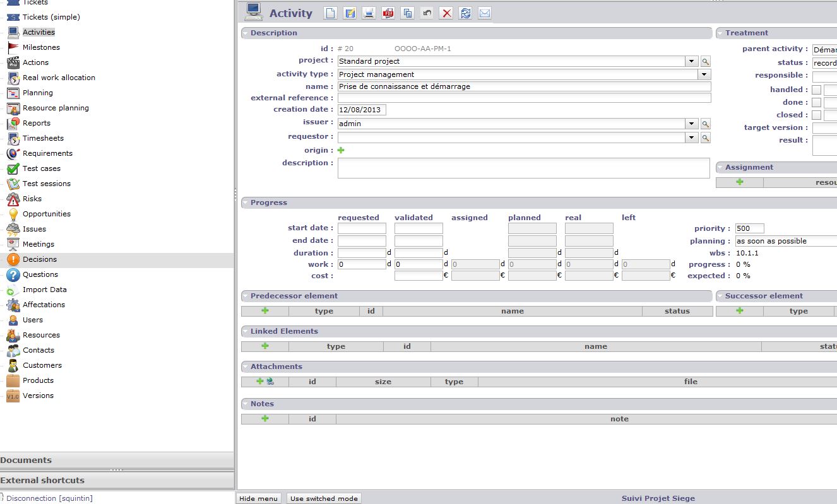
Task: Tick the handled checkbox
Action: click(816, 90)
